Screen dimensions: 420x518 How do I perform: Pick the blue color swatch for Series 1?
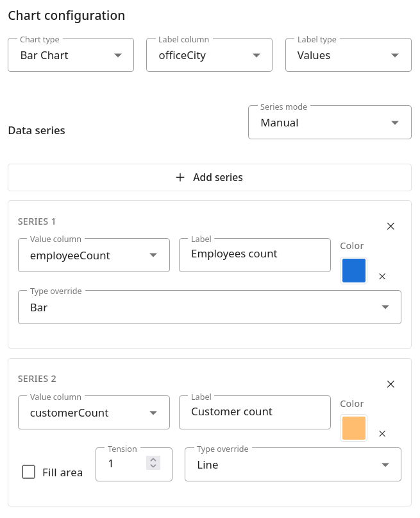coord(354,271)
